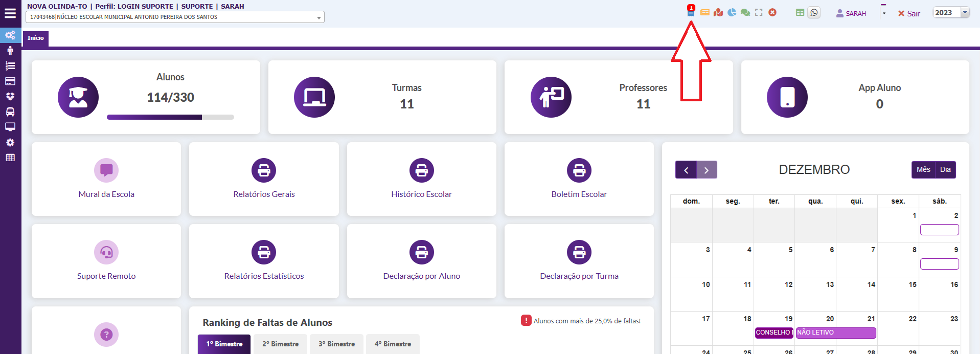Expand the school selection dropdown
The width and height of the screenshot is (980, 354).
[319, 17]
